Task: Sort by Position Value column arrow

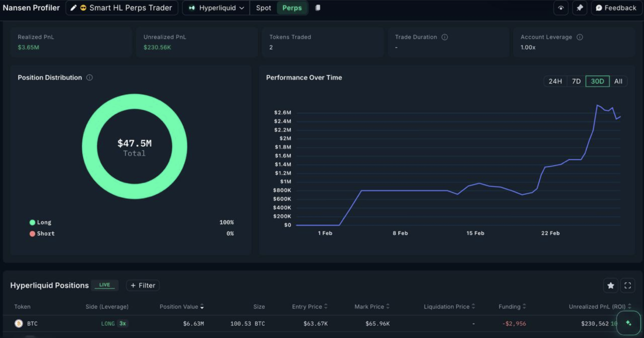Action: pyautogui.click(x=202, y=306)
